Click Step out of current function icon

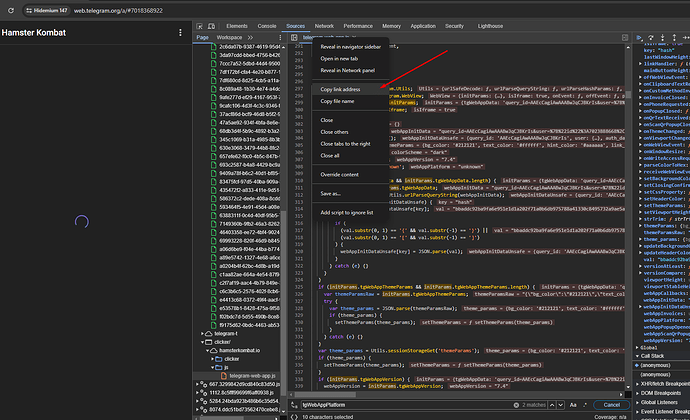[x=674, y=37]
